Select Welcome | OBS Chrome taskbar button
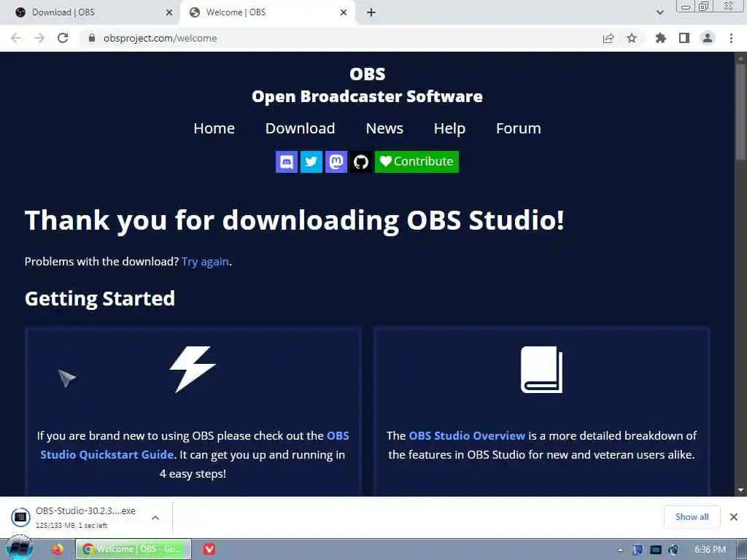 [133, 549]
